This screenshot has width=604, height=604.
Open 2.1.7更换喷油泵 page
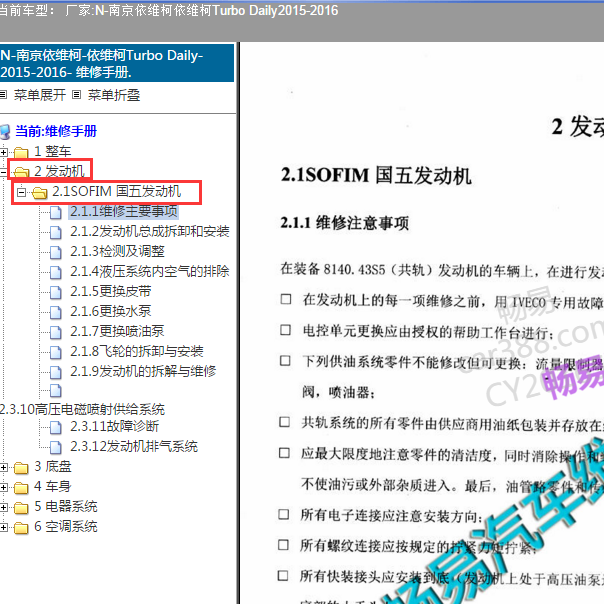coord(117,331)
